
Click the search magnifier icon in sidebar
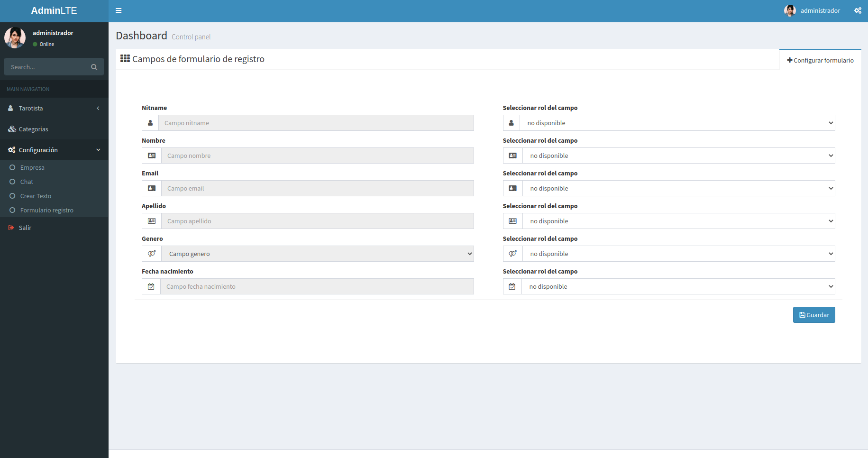[x=94, y=67]
